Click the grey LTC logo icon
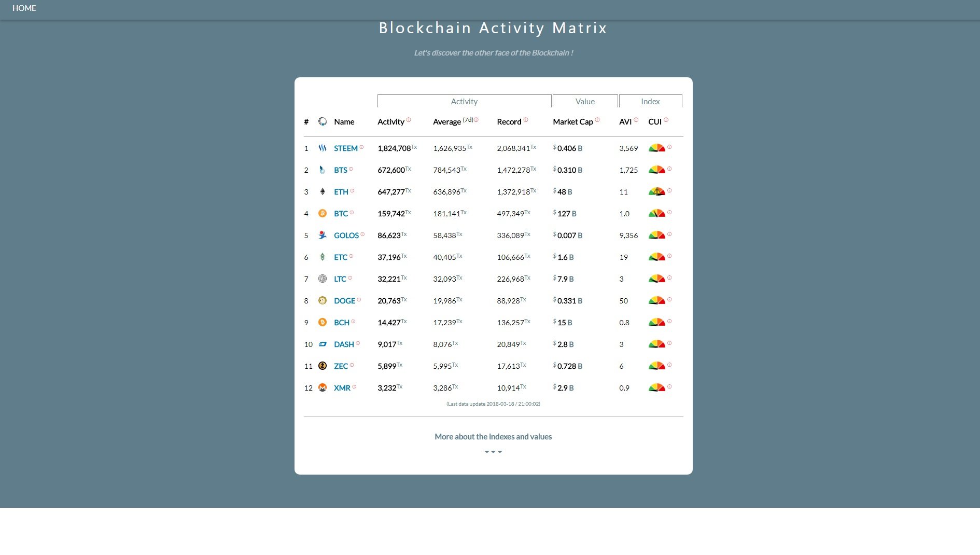 [323, 279]
